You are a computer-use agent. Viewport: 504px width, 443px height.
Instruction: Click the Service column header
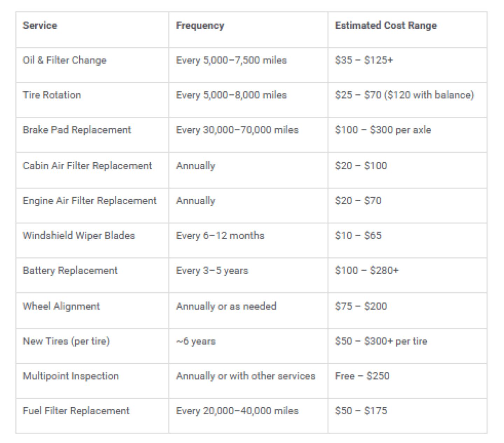tap(40, 26)
